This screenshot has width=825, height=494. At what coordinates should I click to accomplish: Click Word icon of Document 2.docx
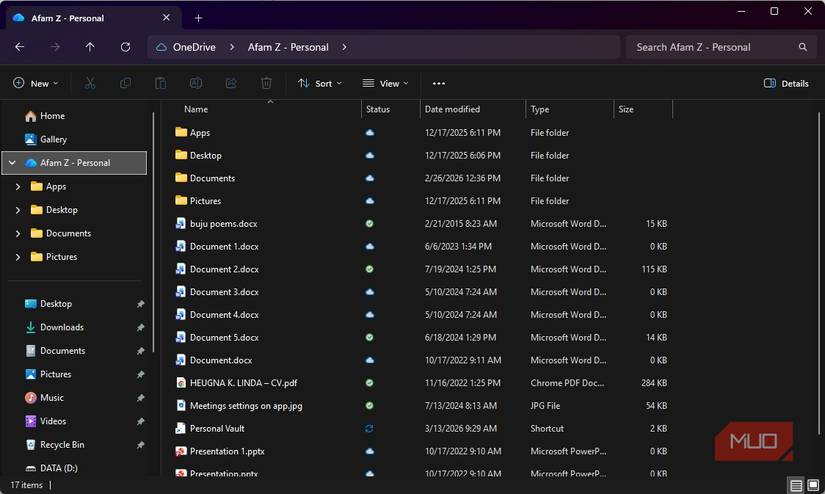(x=180, y=269)
